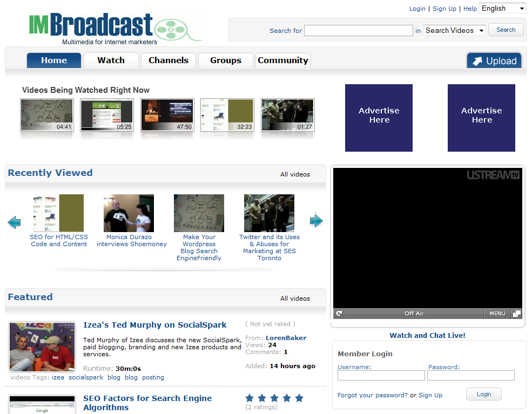
Task: Click the replay icon in the Ustream player
Action: [x=339, y=313]
